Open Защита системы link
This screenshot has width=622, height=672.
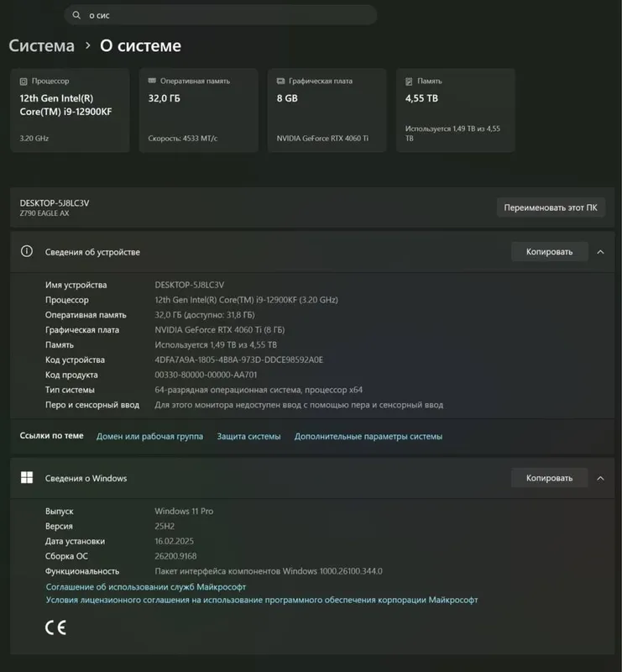(x=248, y=436)
